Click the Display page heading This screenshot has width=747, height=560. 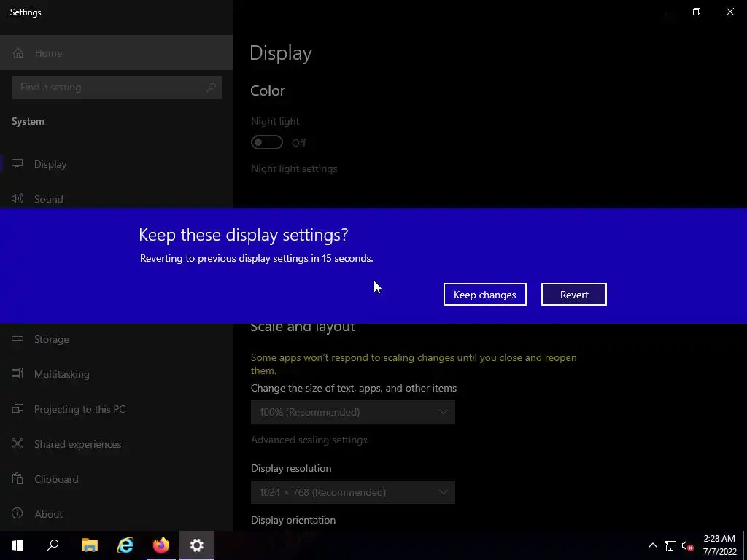281,52
